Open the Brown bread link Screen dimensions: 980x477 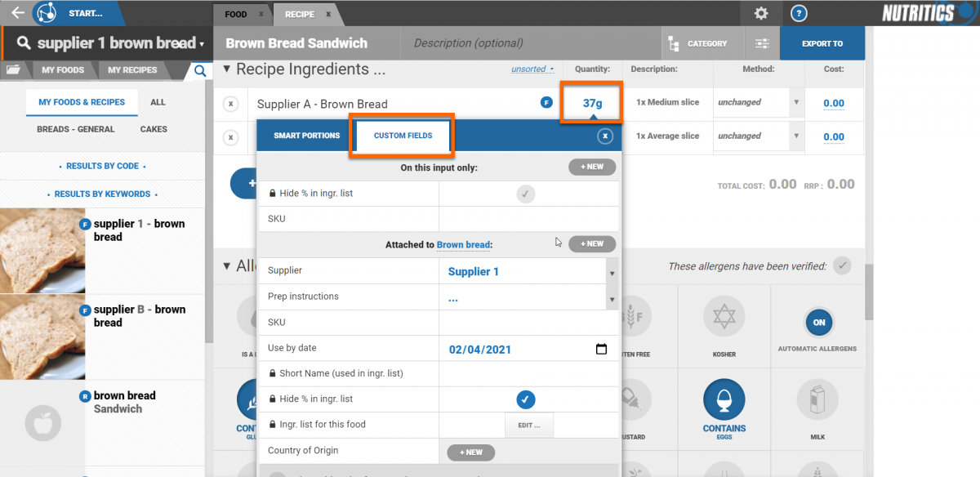[463, 244]
